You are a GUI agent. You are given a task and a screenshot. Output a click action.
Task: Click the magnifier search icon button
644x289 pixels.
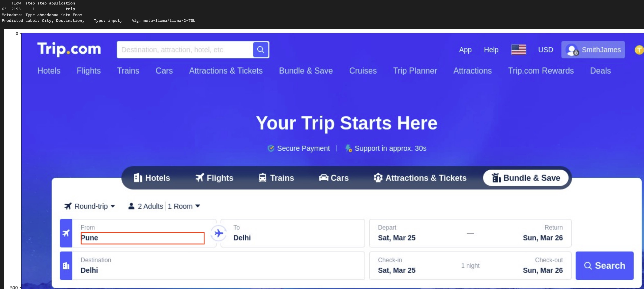coord(260,50)
